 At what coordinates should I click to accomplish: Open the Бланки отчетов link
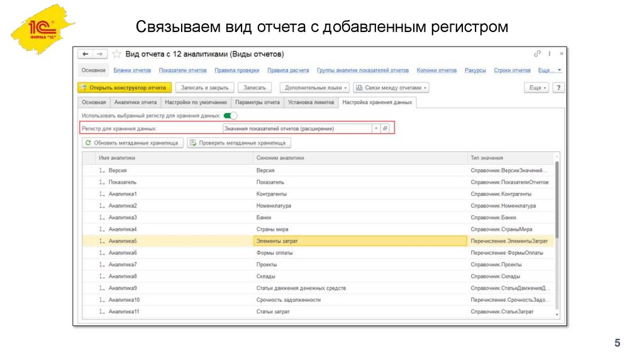[132, 70]
